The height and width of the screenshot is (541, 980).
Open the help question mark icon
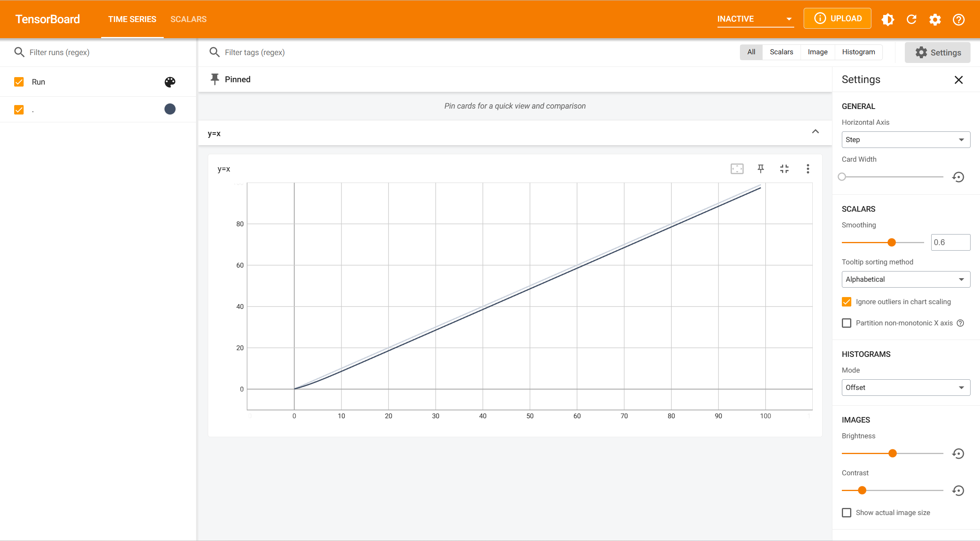959,19
